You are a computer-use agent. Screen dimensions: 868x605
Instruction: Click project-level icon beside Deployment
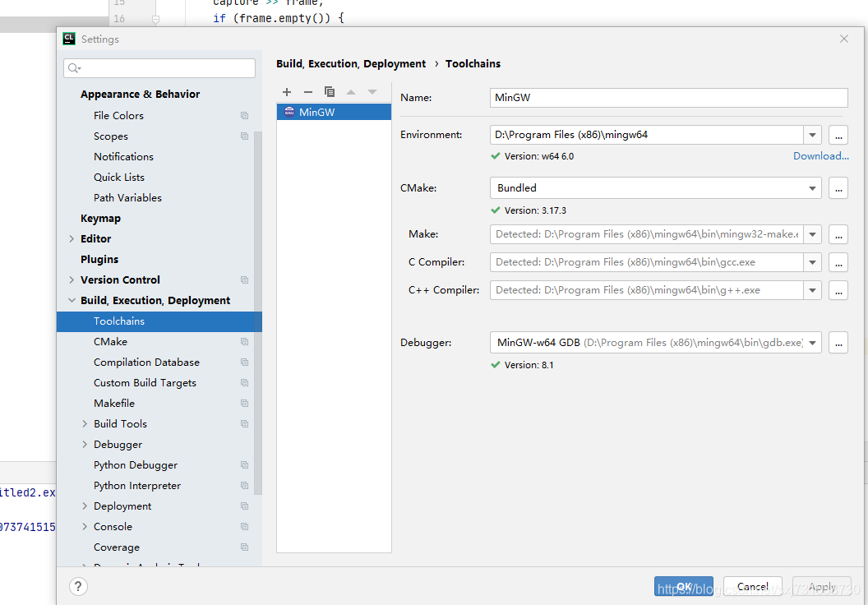tap(244, 506)
